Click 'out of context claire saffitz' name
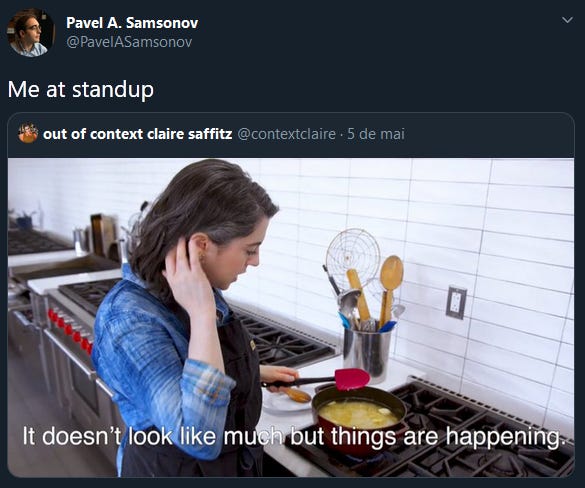Image resolution: width=585 pixels, height=488 pixels. 137,134
